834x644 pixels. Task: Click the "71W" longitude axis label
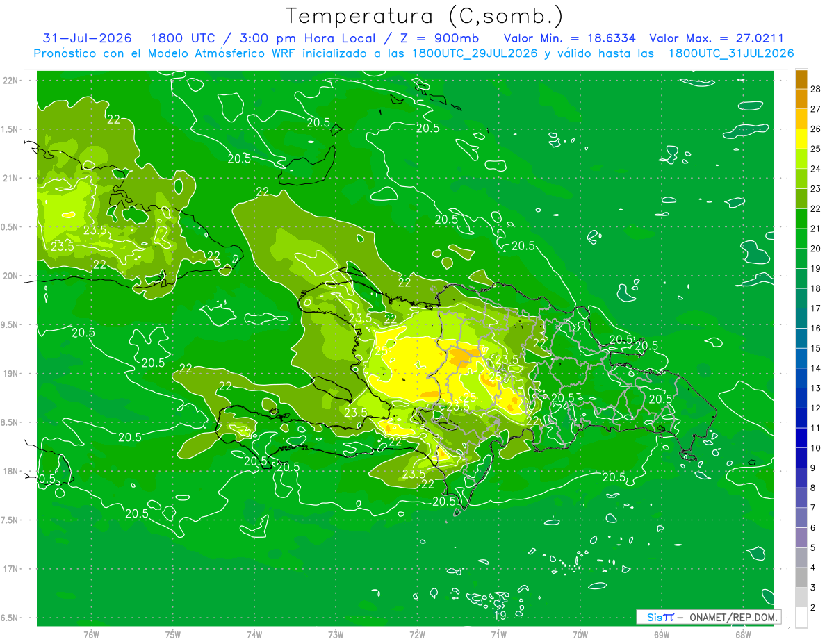click(498, 634)
